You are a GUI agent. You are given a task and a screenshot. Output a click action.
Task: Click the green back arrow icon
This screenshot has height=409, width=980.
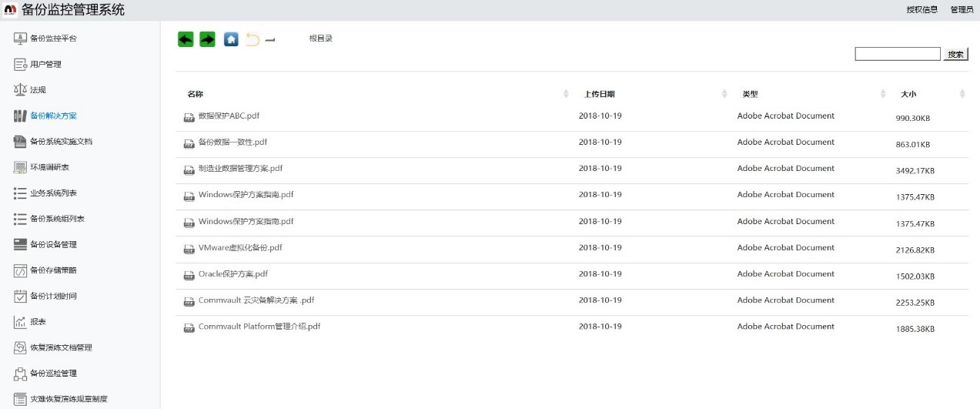[x=186, y=39]
